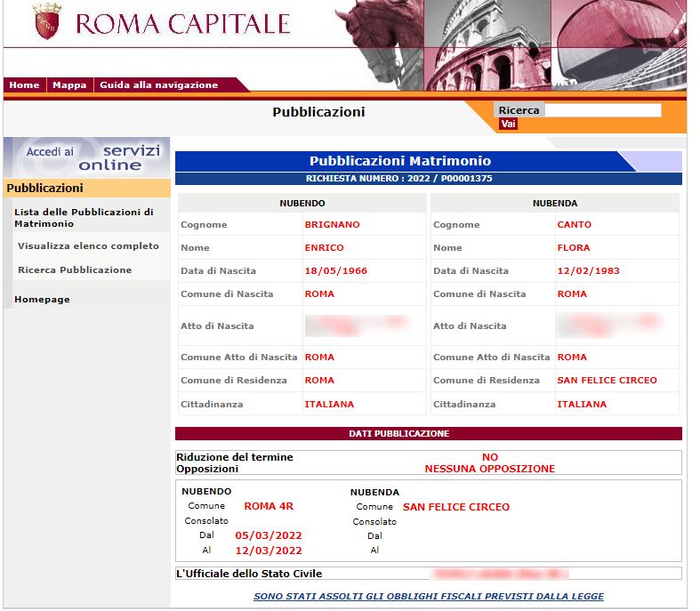Click L'Ufficiale dello Stato Civile label
Image resolution: width=700 pixels, height=611 pixels.
249,574
